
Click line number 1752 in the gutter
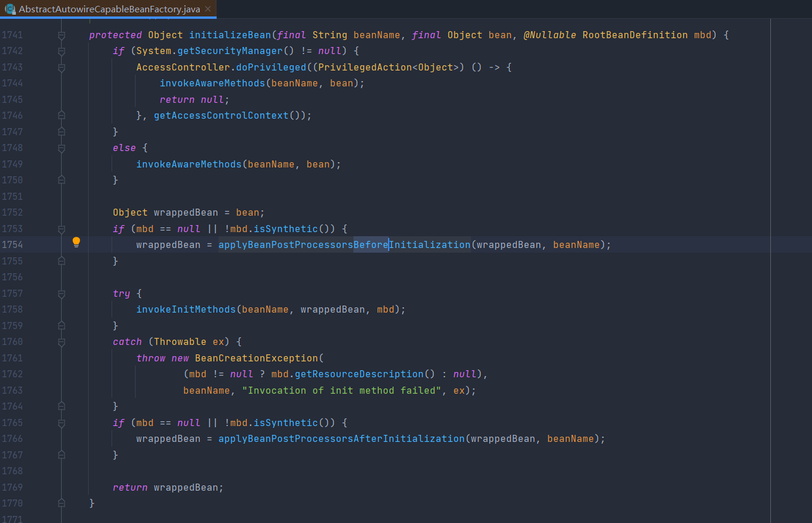click(x=12, y=213)
